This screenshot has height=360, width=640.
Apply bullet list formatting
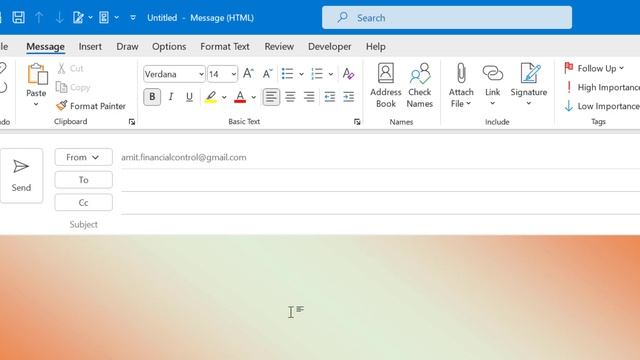pos(287,73)
